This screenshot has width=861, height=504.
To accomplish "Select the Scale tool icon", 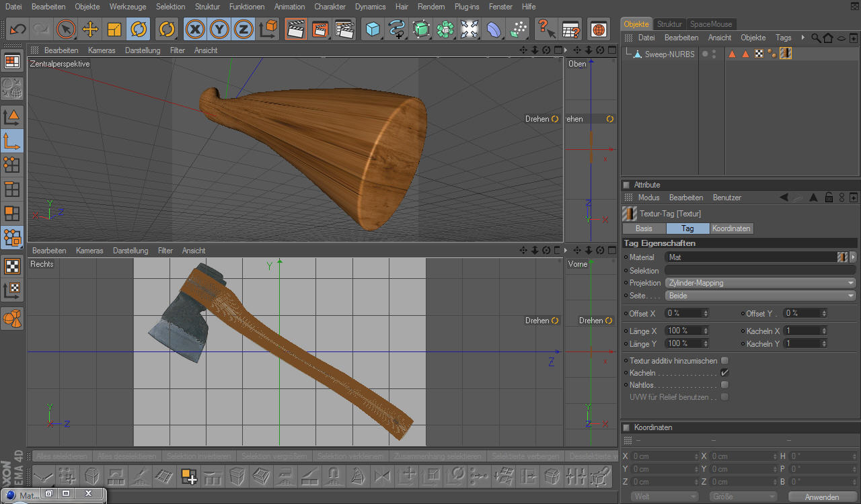I will point(114,30).
